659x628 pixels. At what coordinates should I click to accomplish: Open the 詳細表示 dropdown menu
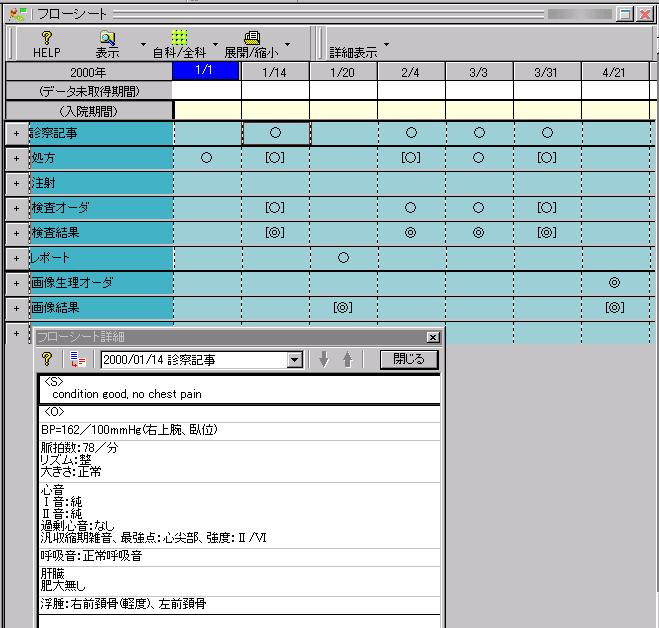[386, 45]
